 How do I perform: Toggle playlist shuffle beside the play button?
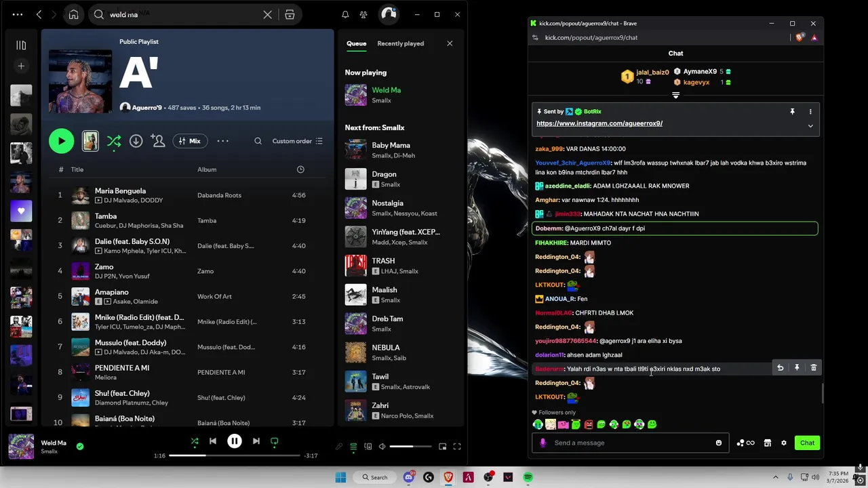click(x=114, y=141)
